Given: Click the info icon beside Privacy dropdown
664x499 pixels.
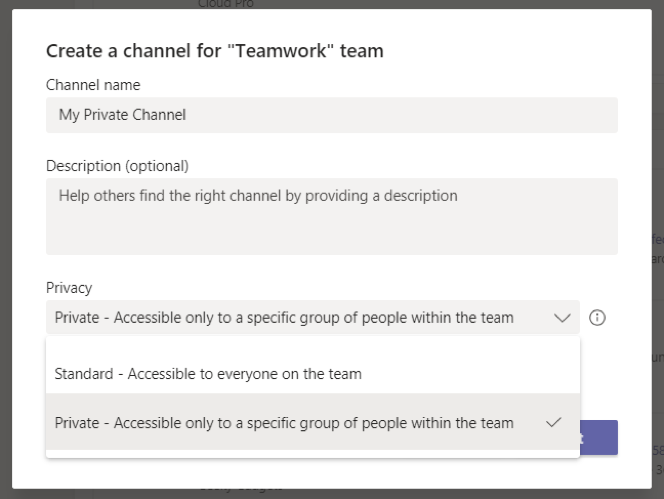Looking at the screenshot, I should point(598,318).
